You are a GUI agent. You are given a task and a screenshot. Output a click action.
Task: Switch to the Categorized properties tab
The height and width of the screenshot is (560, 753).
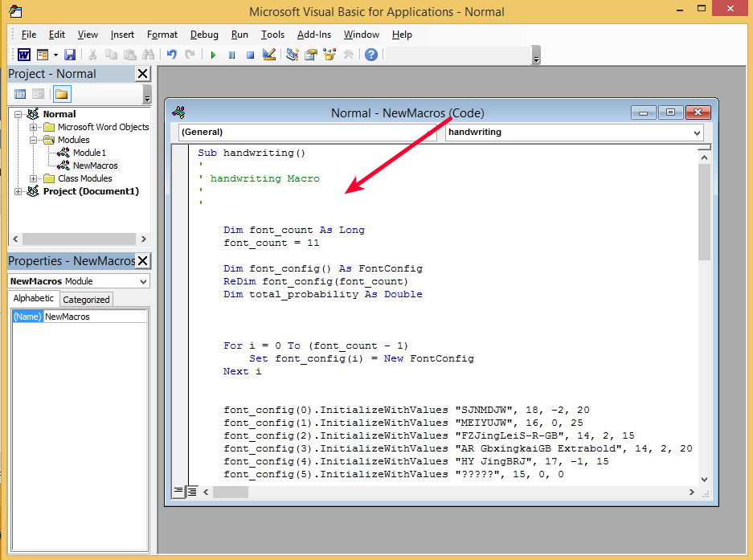[86, 300]
